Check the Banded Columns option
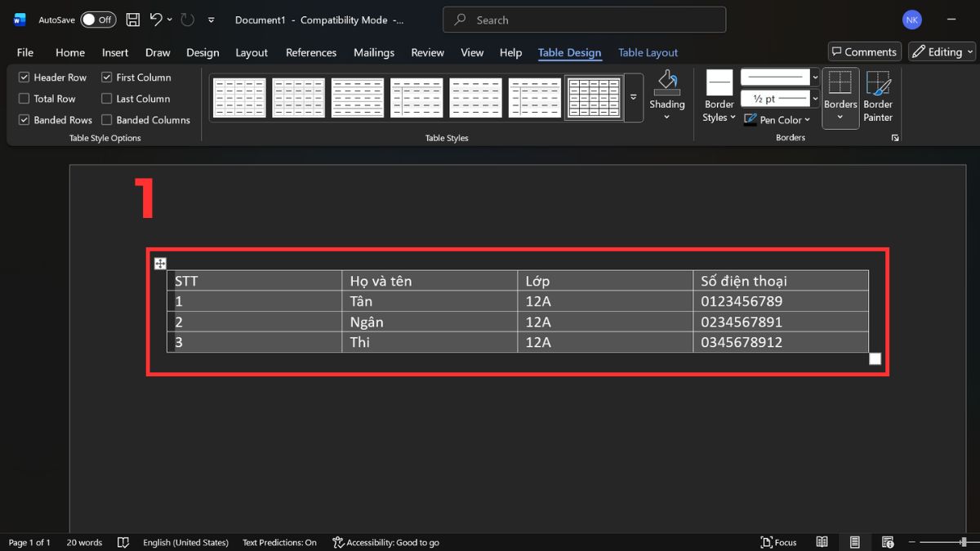980x551 pixels. click(107, 120)
